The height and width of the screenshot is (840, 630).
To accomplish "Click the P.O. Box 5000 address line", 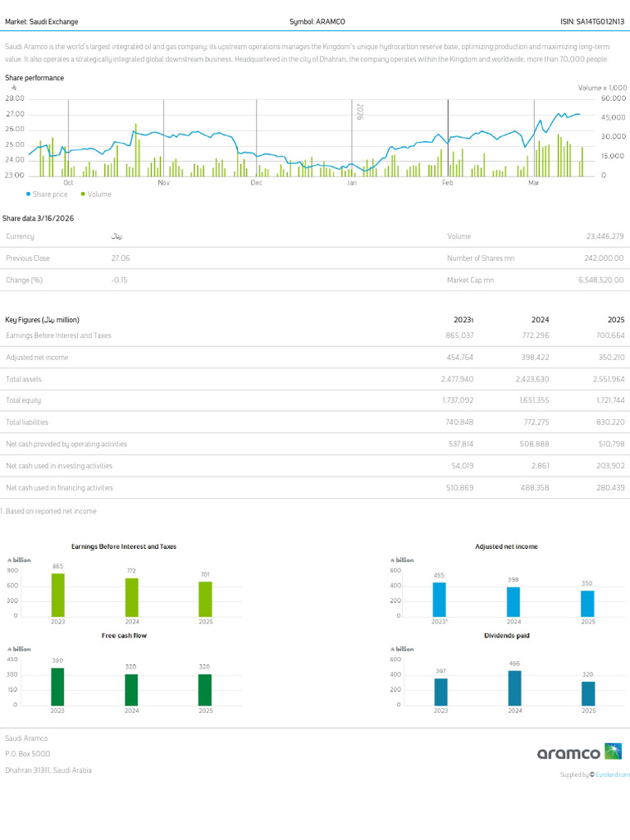I will 28,755.
